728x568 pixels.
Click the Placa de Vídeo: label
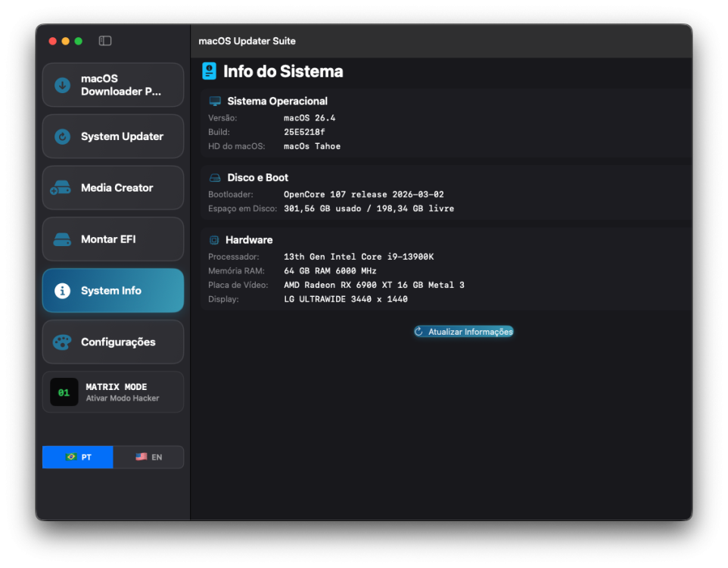pyautogui.click(x=238, y=285)
